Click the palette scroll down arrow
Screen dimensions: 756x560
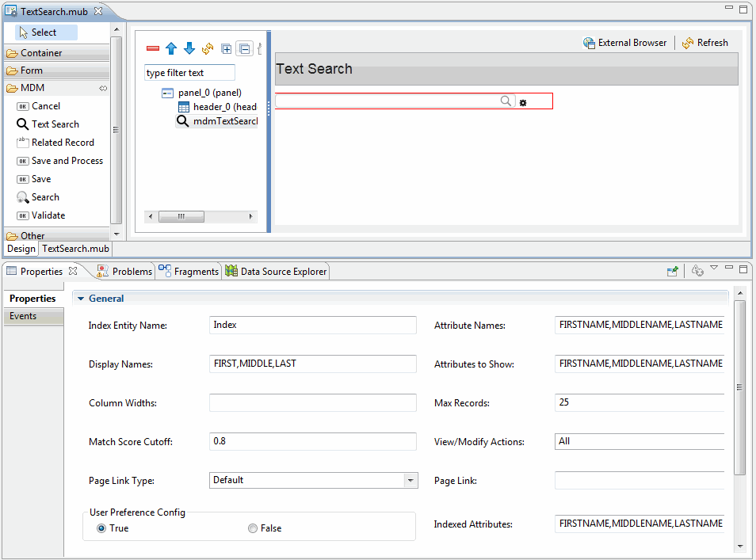click(116, 234)
